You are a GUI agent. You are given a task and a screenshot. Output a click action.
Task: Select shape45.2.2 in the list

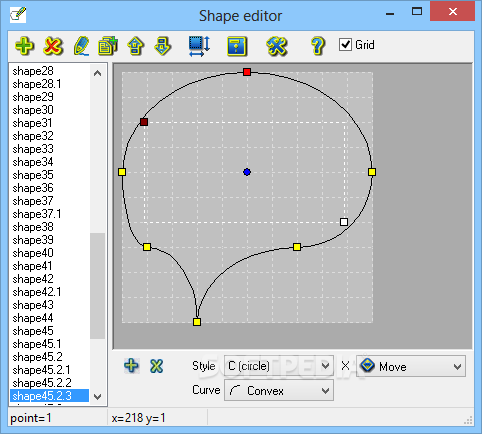pos(42,383)
